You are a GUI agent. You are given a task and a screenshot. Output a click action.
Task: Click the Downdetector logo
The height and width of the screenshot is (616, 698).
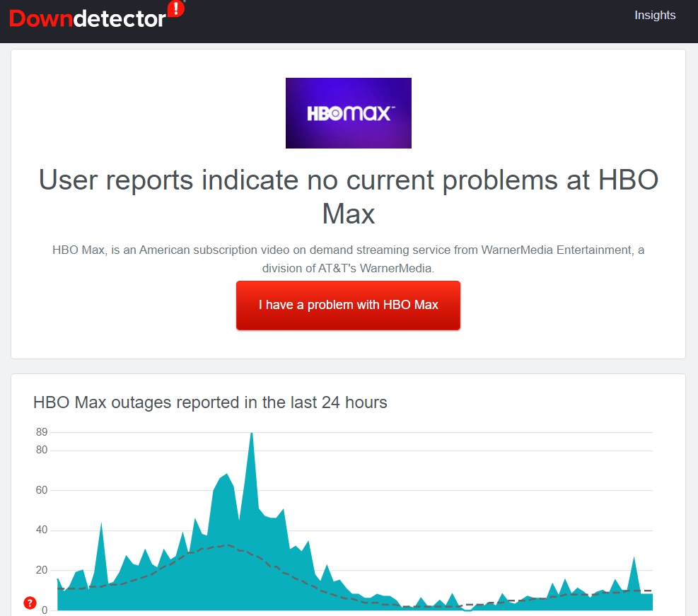pos(97,16)
